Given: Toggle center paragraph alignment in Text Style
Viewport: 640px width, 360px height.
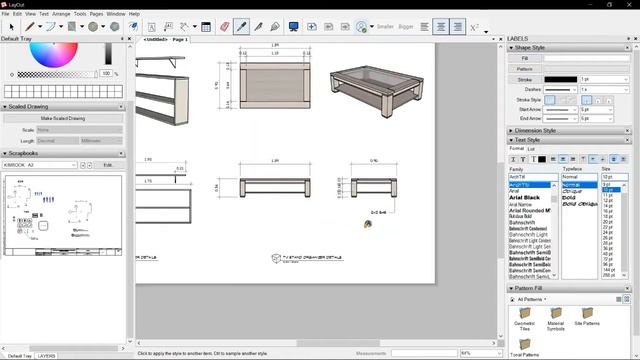Looking at the screenshot, I should point(563,159).
